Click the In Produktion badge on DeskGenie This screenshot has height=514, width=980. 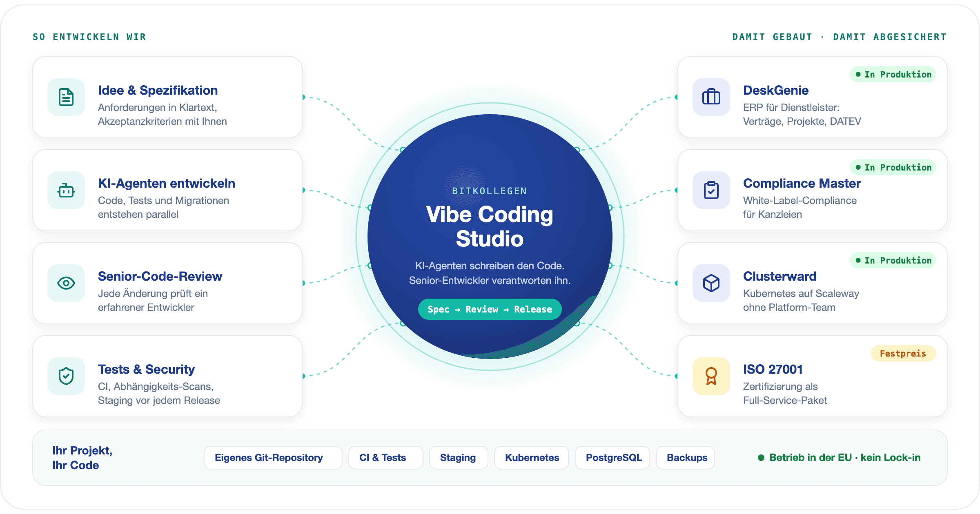(893, 74)
